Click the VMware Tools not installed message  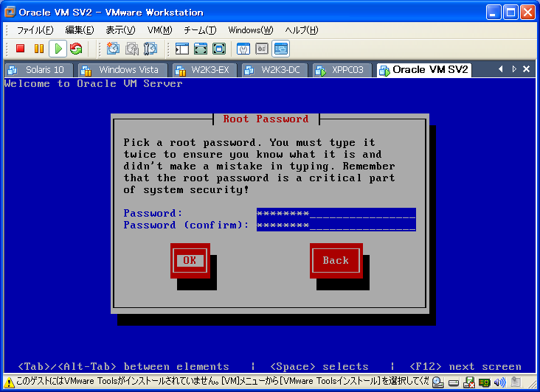tap(223, 382)
